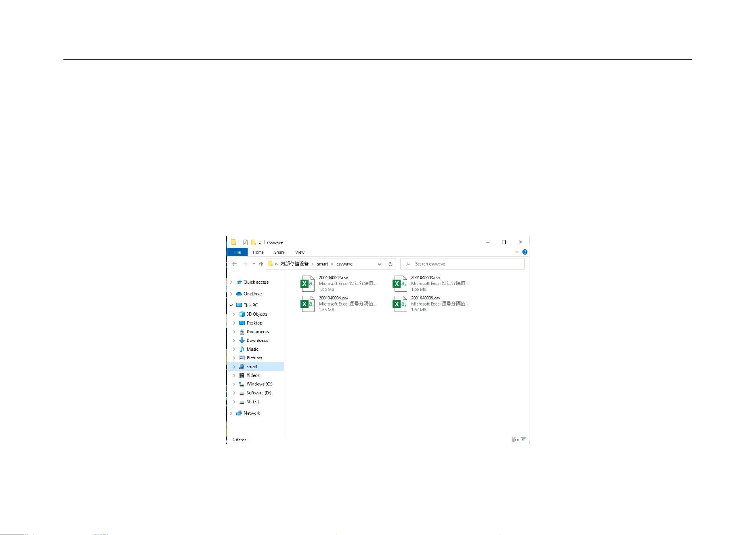Select the 2001040004.csv Excel file icon
756x535 pixels.
(308, 304)
